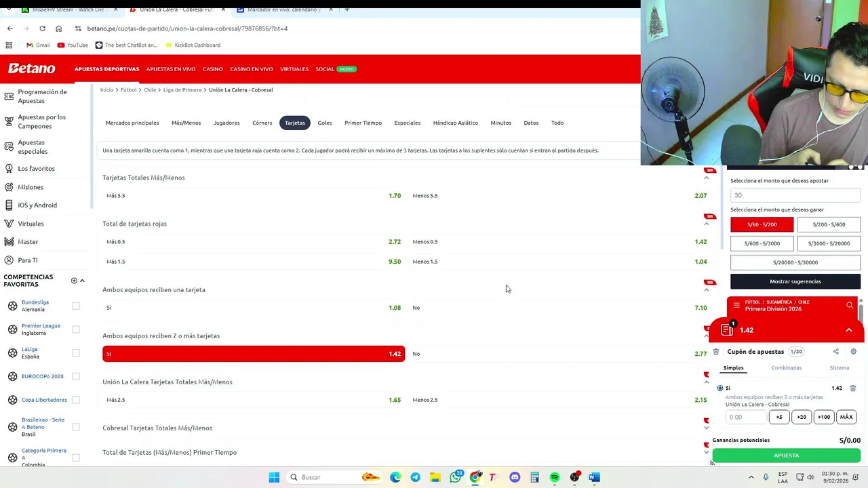
Task: Open Los favoritos in sidebar
Action: coord(36,168)
